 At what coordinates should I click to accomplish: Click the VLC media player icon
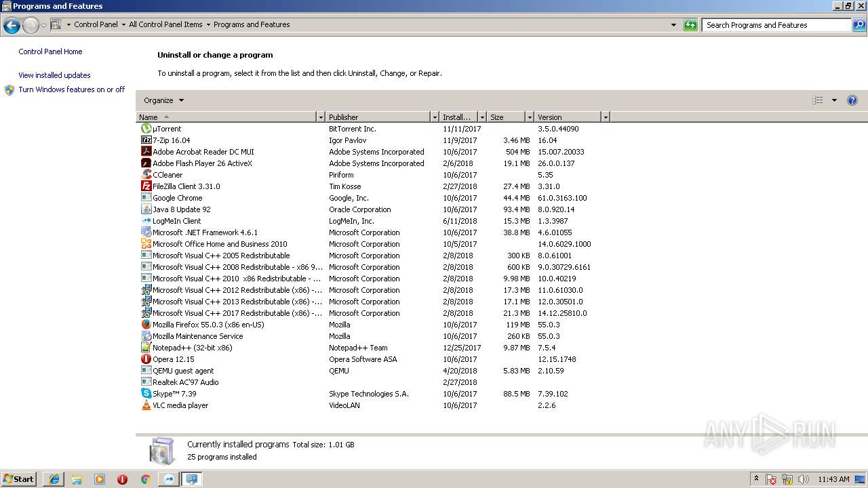[x=146, y=405]
